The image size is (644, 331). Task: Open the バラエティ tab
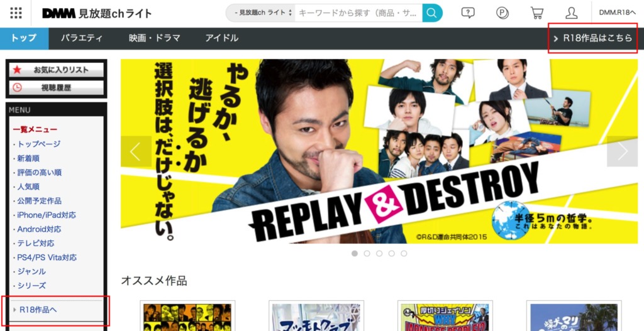(82, 38)
